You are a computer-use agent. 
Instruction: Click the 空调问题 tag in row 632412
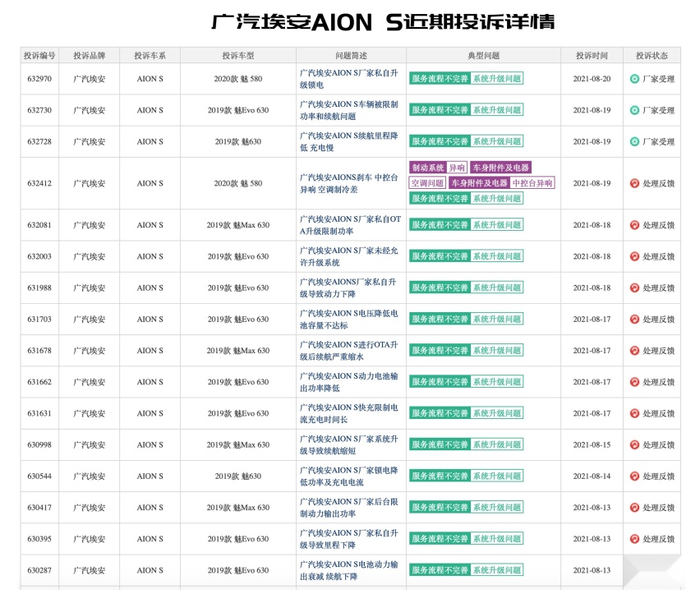(427, 182)
